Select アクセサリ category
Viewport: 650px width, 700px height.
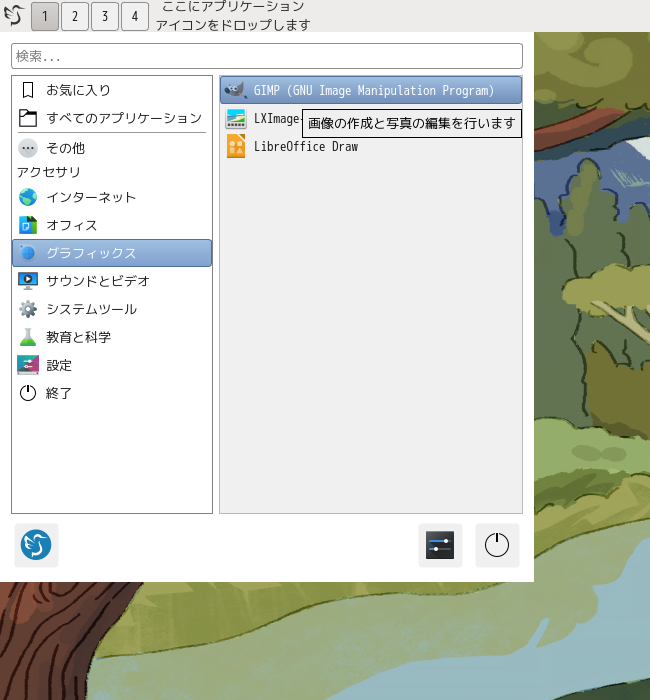[x=112, y=172]
